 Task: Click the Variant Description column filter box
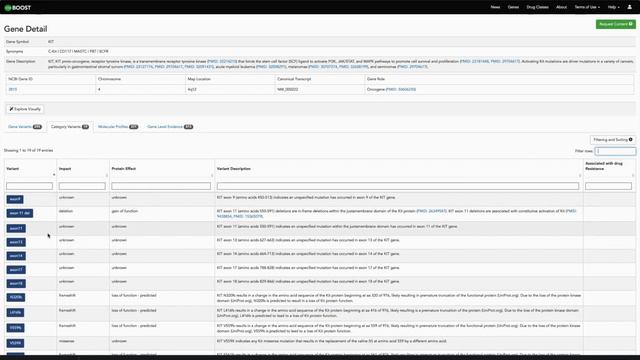398,186
